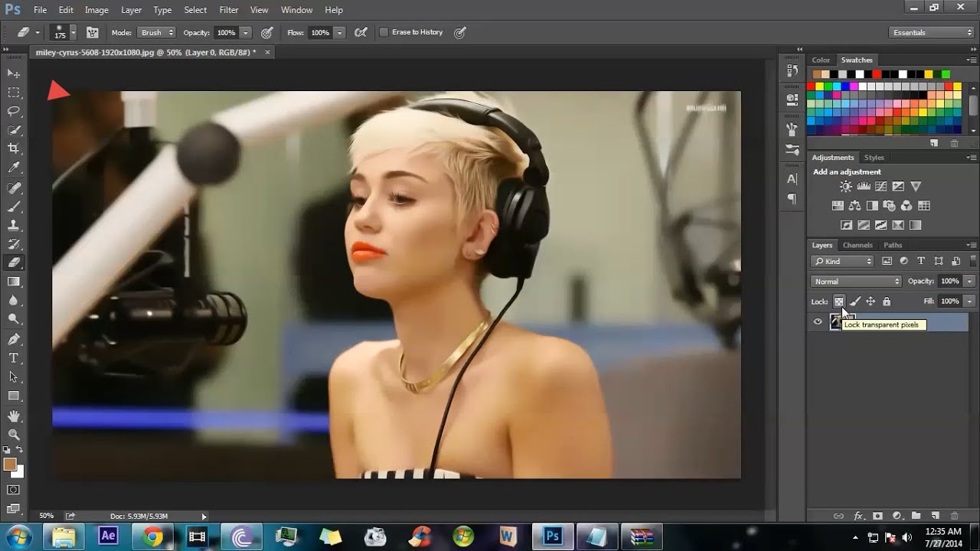Screen dimensions: 980x551
Task: Open the Essentials workspace dropdown
Action: [x=932, y=33]
